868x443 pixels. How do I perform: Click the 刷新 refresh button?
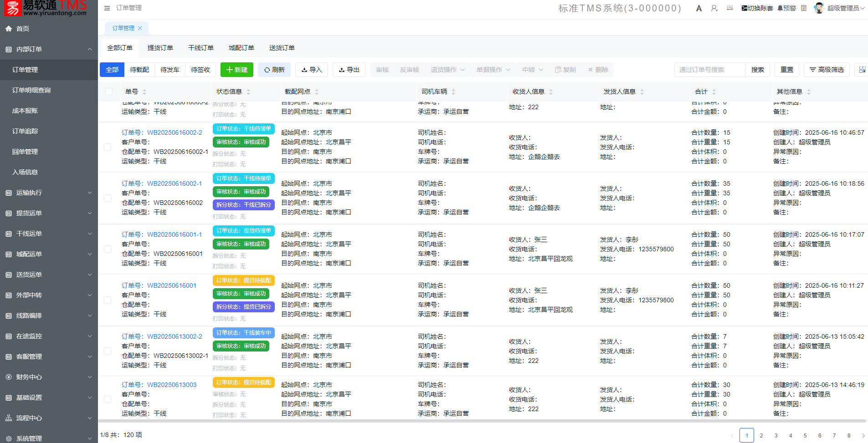click(x=274, y=70)
